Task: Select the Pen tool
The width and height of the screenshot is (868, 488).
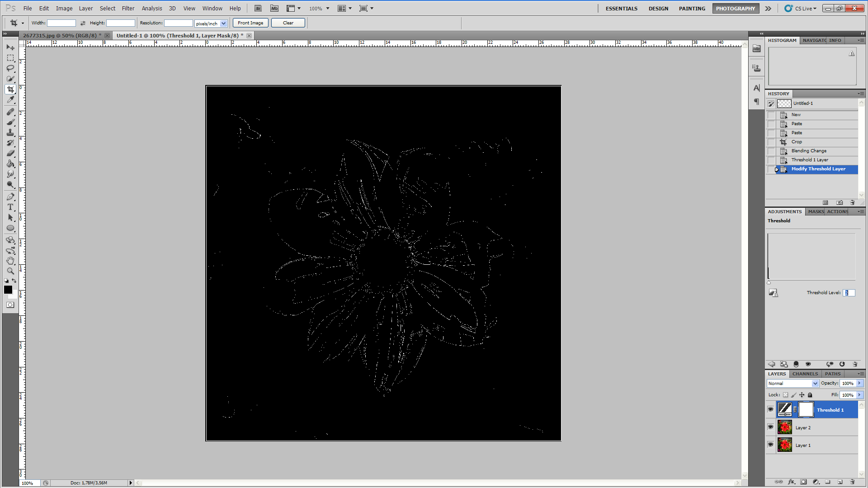Action: click(x=10, y=197)
